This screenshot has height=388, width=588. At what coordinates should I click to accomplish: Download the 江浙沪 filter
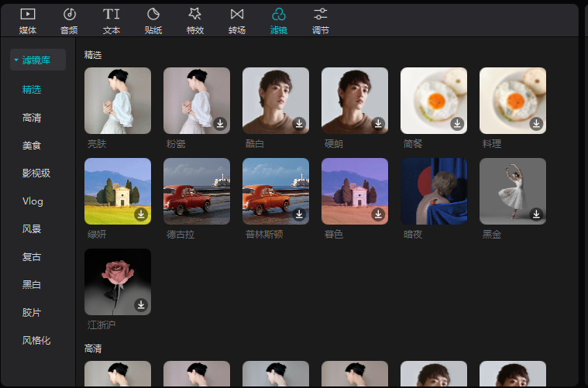pos(141,305)
